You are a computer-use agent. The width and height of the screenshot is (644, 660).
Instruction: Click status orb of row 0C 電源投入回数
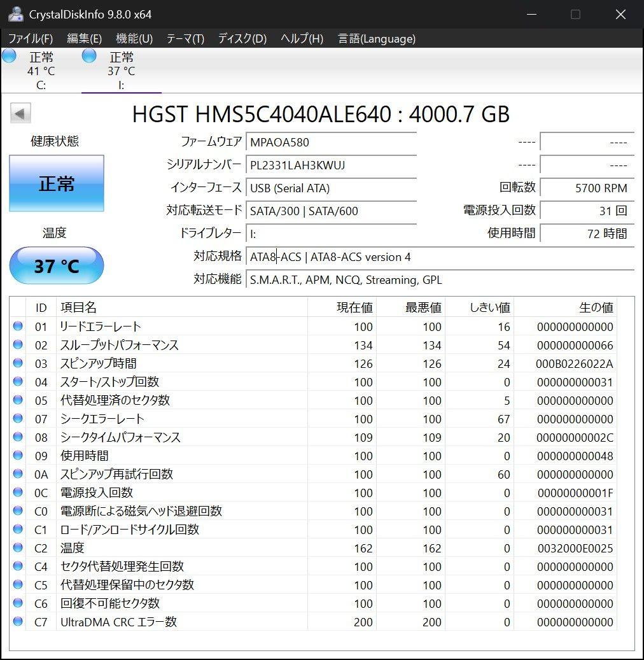click(18, 492)
